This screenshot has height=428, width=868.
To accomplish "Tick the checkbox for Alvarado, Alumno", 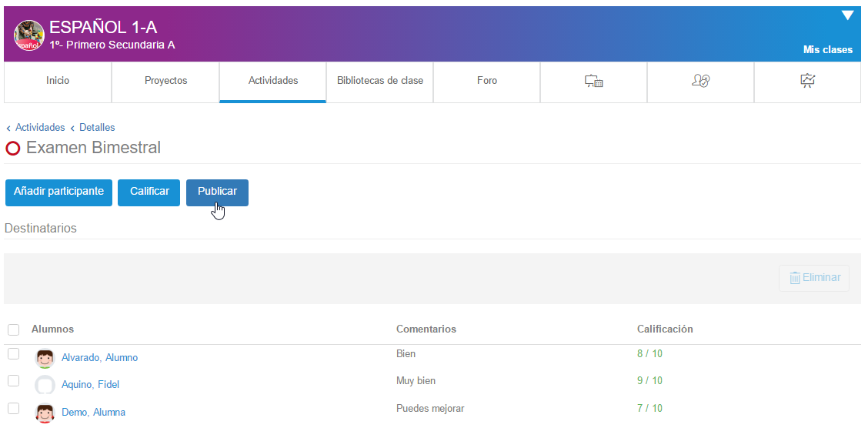I will click(x=13, y=354).
